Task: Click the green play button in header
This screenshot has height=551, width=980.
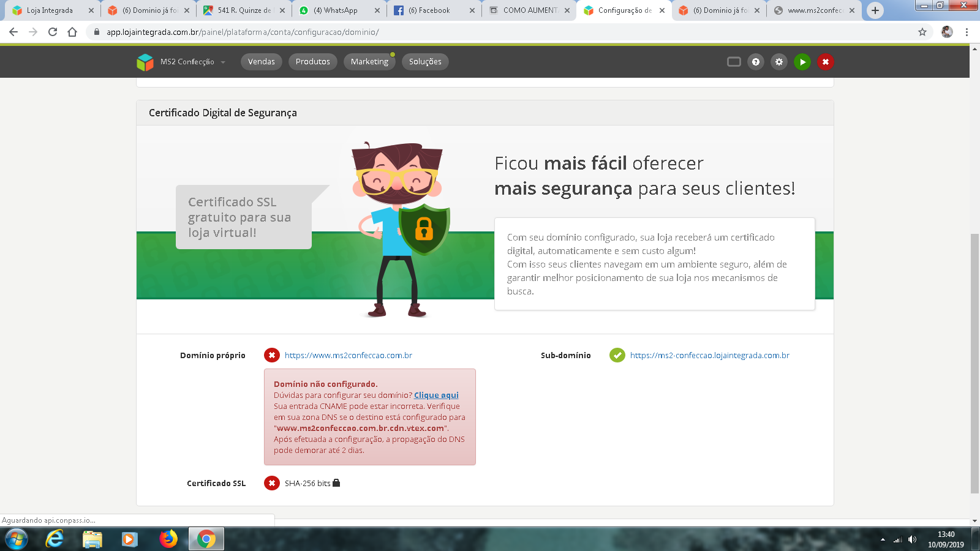Action: pyautogui.click(x=802, y=62)
